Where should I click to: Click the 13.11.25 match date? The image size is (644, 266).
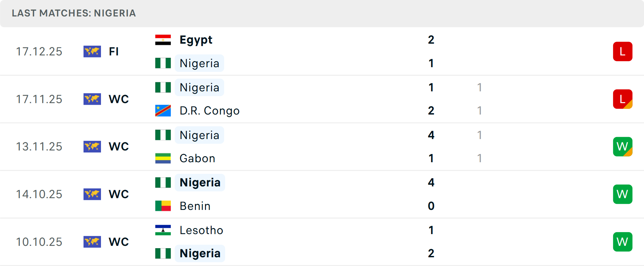39,147
